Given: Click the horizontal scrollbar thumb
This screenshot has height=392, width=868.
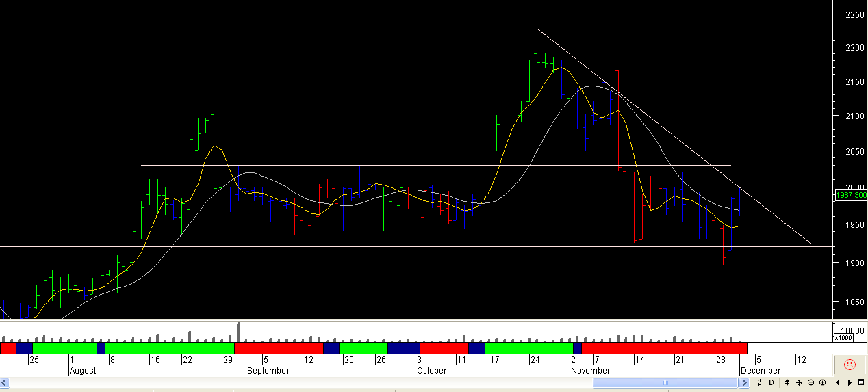Looking at the screenshot, I should 665,382.
